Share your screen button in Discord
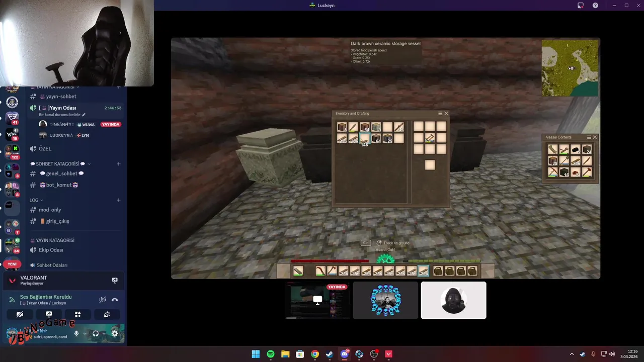Screen dimensions: 644x362 [x=49, y=314]
